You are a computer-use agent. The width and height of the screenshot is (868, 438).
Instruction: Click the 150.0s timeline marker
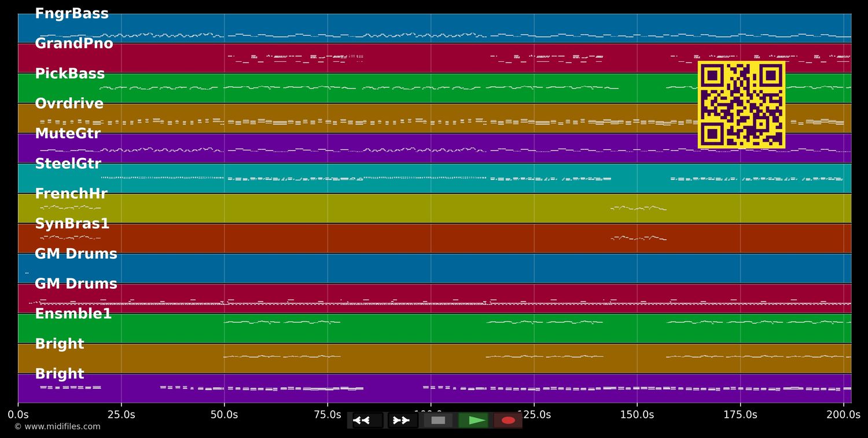point(637,414)
